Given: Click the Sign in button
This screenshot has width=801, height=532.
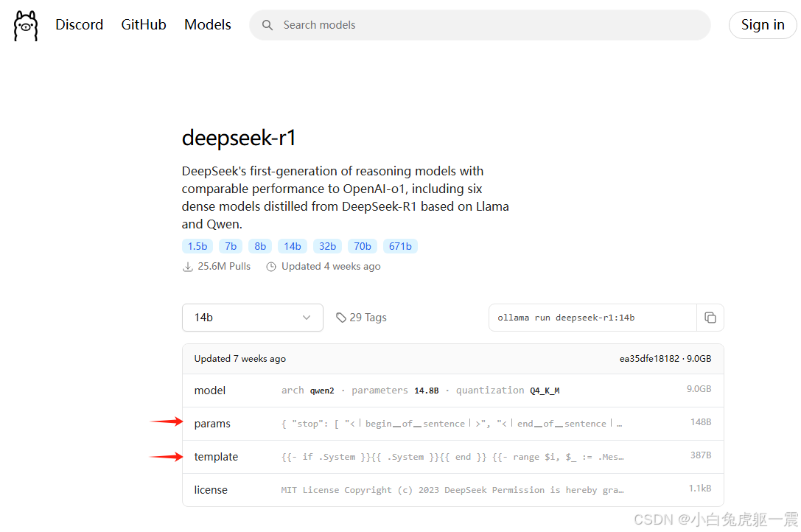Looking at the screenshot, I should (x=762, y=24).
